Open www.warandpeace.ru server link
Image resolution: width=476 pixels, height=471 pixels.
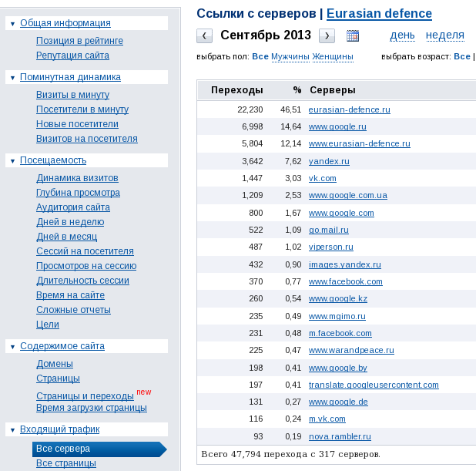pyautogui.click(x=351, y=351)
